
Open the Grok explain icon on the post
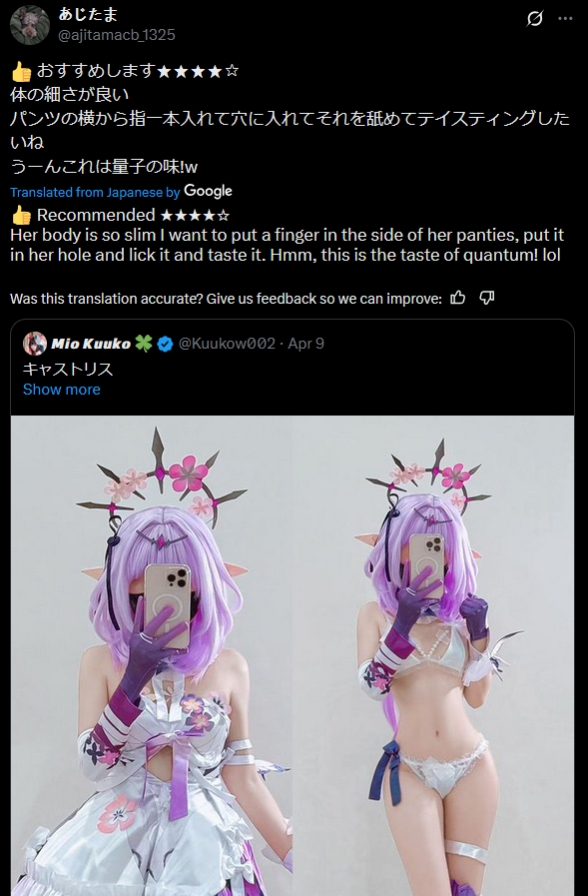click(x=535, y=19)
